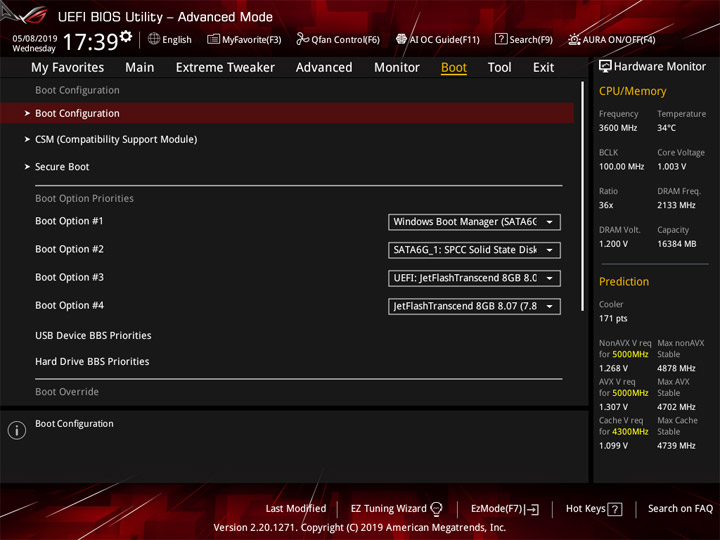Click the 16384 MB capacity value
Image resolution: width=720 pixels, height=540 pixels.
click(x=676, y=244)
